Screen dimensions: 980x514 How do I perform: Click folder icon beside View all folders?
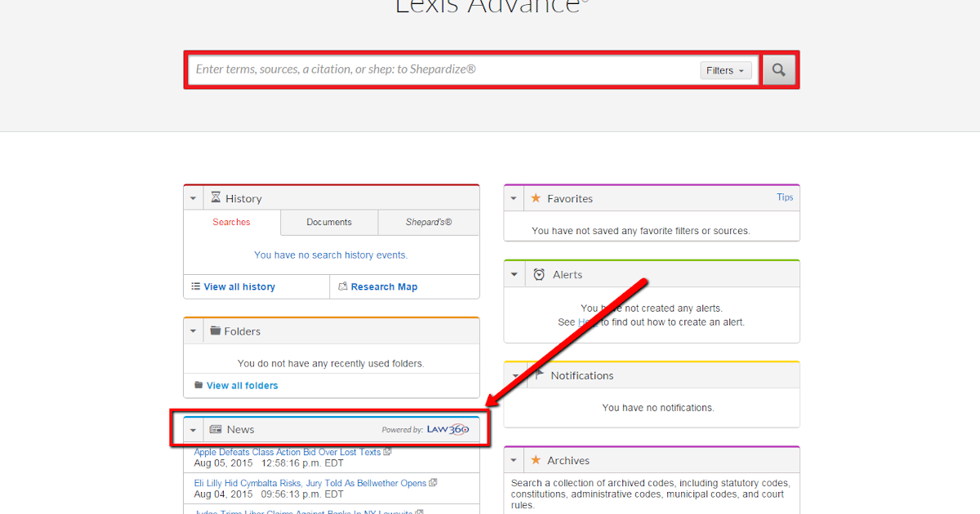click(x=198, y=385)
